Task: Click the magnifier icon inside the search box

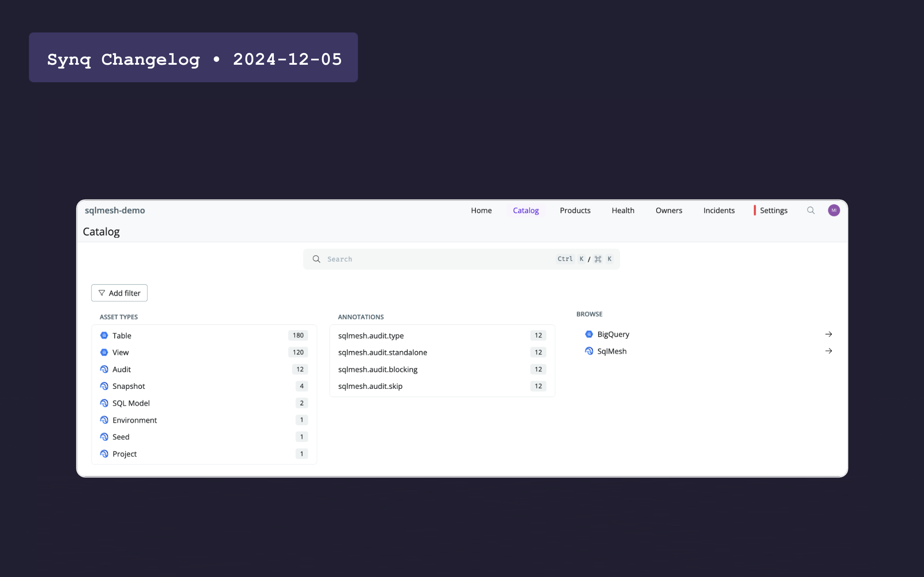Action: 316,259
